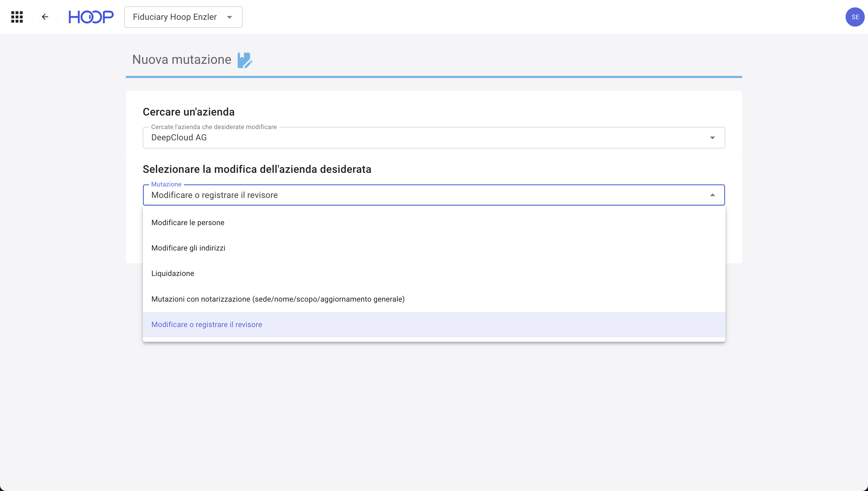Image resolution: width=868 pixels, height=491 pixels.
Task: Click the Cercate l'azienda field label
Action: point(214,127)
